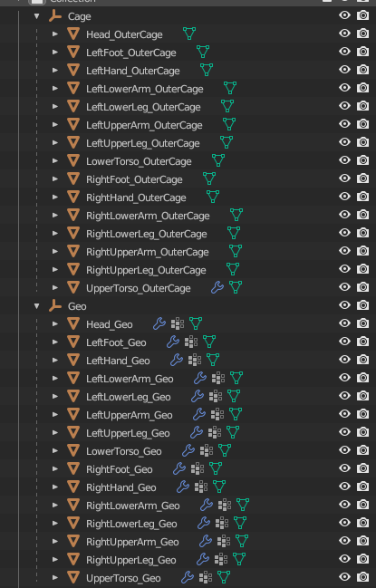376x588 pixels.
Task: Select the LeftUpperLeg_OuterCage object name
Action: [x=143, y=143]
